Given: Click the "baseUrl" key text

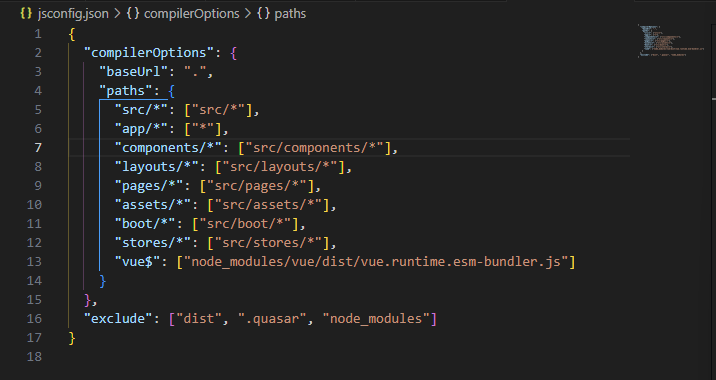Looking at the screenshot, I should [x=134, y=72].
